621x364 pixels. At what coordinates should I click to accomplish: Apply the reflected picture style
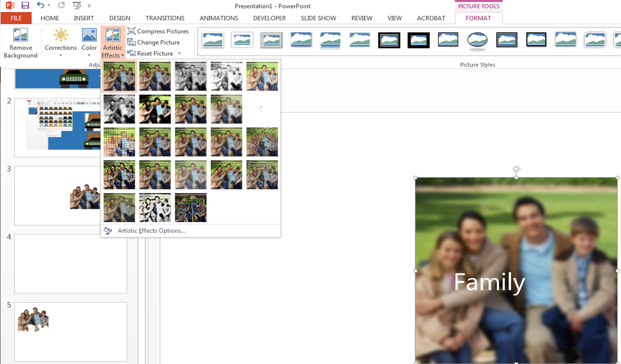point(330,41)
